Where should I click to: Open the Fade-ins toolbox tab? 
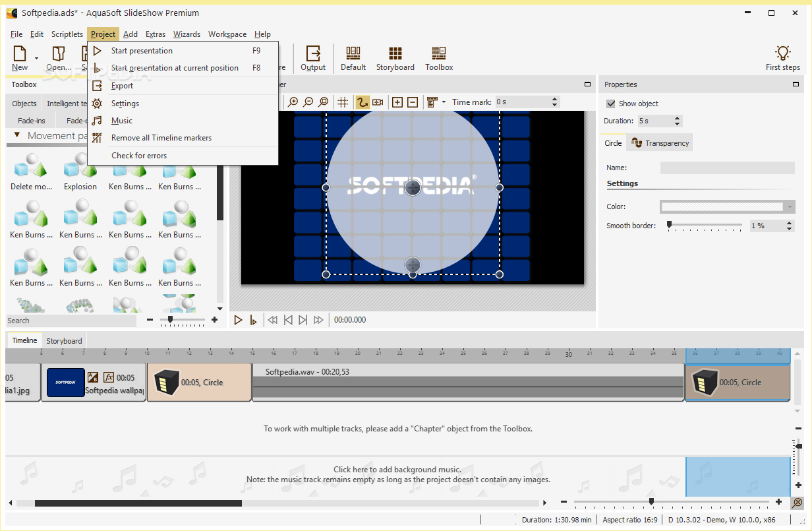click(x=32, y=121)
